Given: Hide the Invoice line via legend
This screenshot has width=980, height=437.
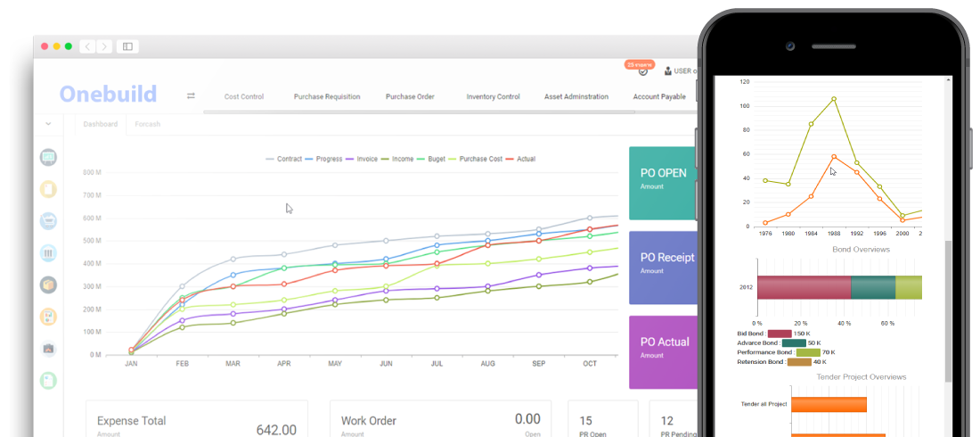Looking at the screenshot, I should [361, 159].
